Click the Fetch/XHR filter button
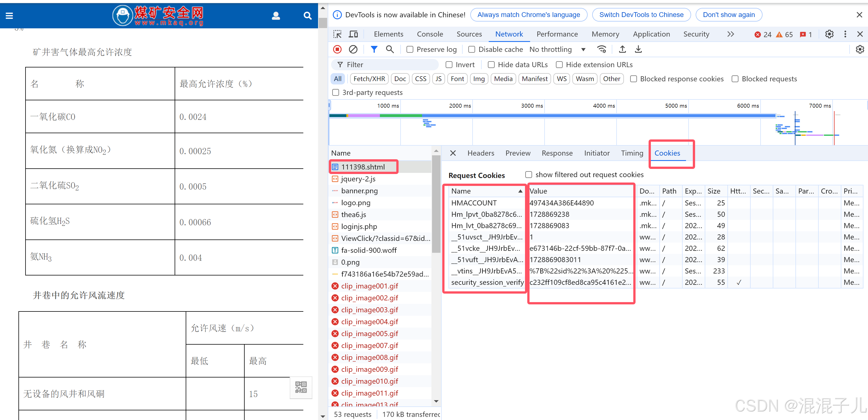Screen dimensions: 868x420 click(369, 79)
